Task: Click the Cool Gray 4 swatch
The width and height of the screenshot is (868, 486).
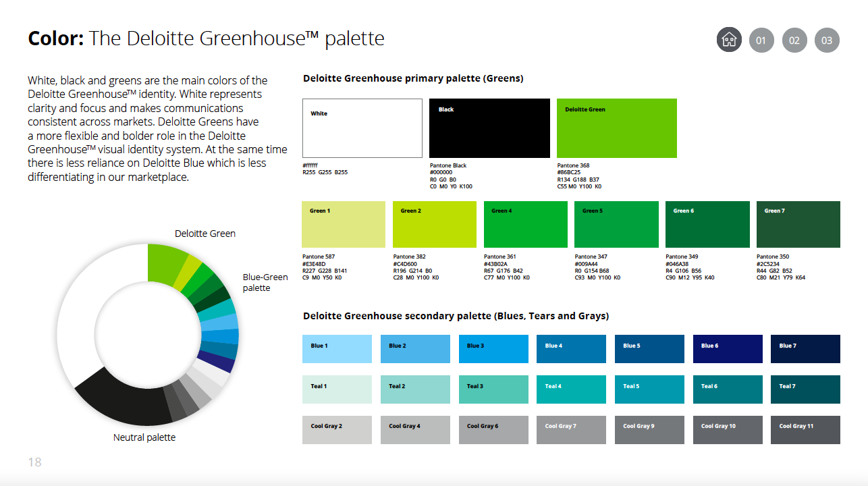Action: point(415,430)
